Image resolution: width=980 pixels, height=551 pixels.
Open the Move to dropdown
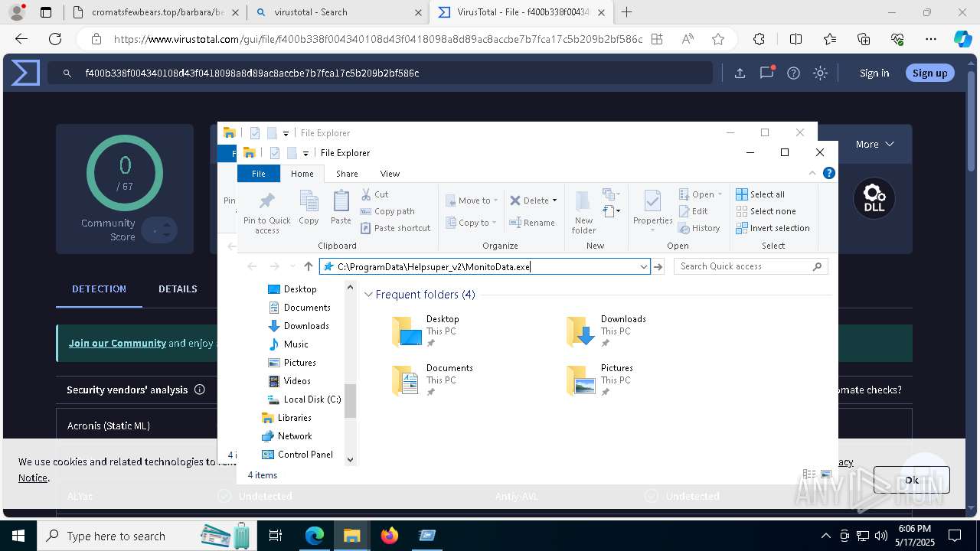click(472, 201)
